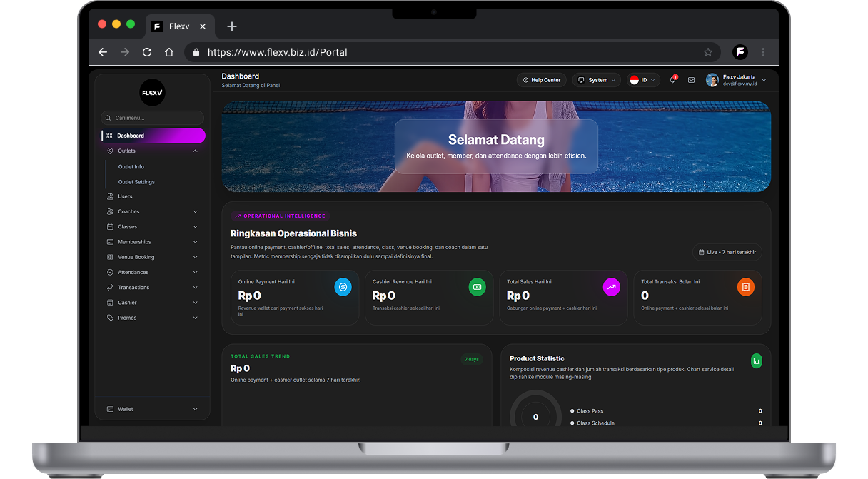Screen dimensions: 868x479
Task: Click the Selamat Datang banner card
Action: click(x=496, y=146)
